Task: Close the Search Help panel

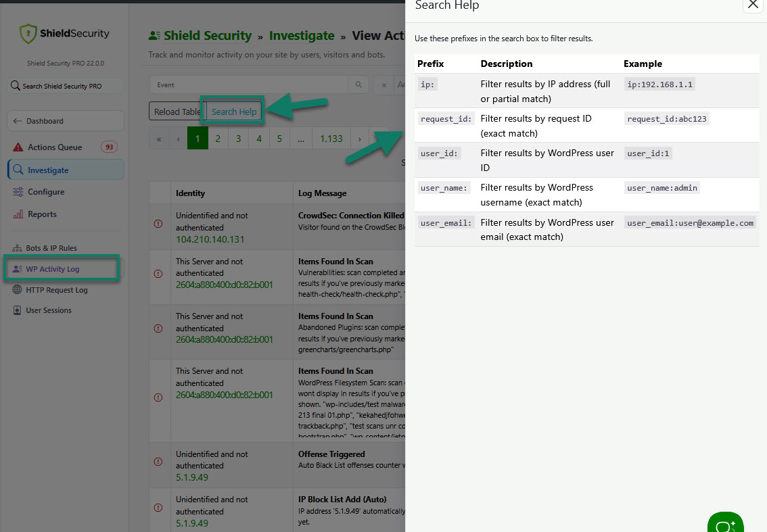Action: tap(753, 5)
